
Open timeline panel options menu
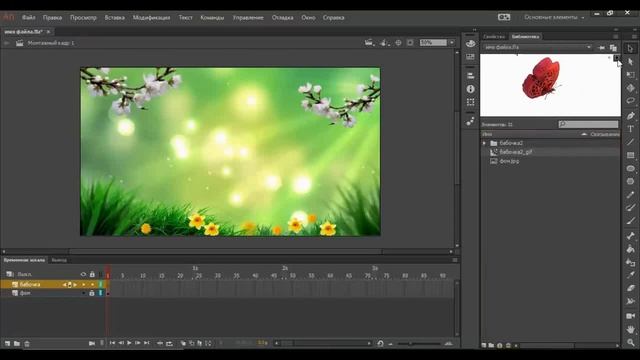point(455,260)
